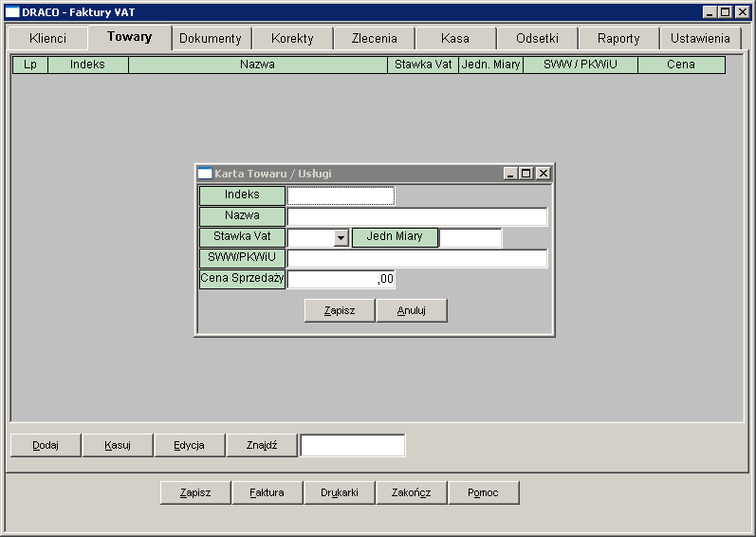Viewport: 756px width, 537px height.
Task: Open Pomoc help button
Action: [484, 492]
